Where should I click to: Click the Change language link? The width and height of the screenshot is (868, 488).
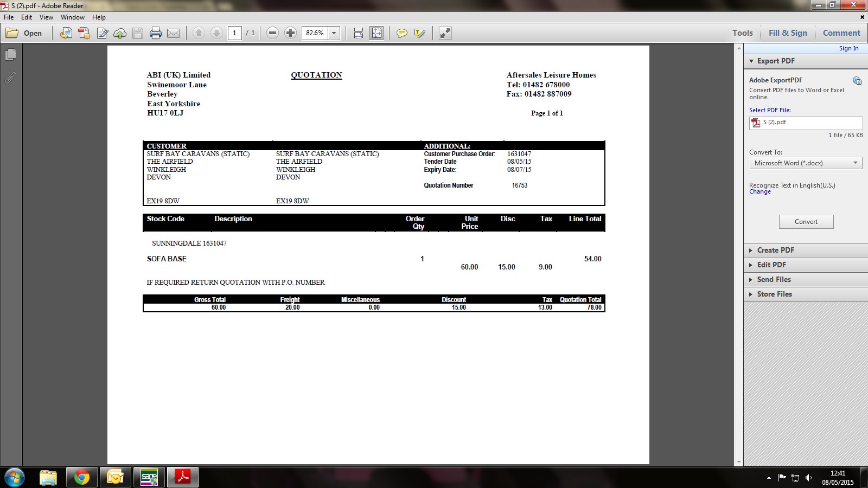(759, 192)
